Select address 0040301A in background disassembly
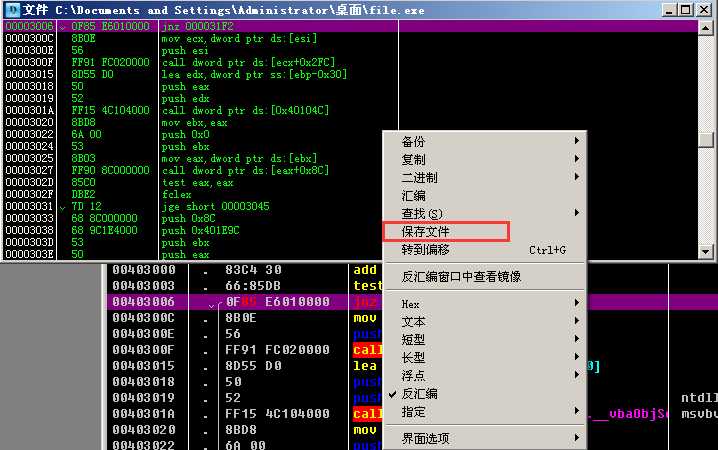Image resolution: width=718 pixels, height=450 pixels. point(144,414)
